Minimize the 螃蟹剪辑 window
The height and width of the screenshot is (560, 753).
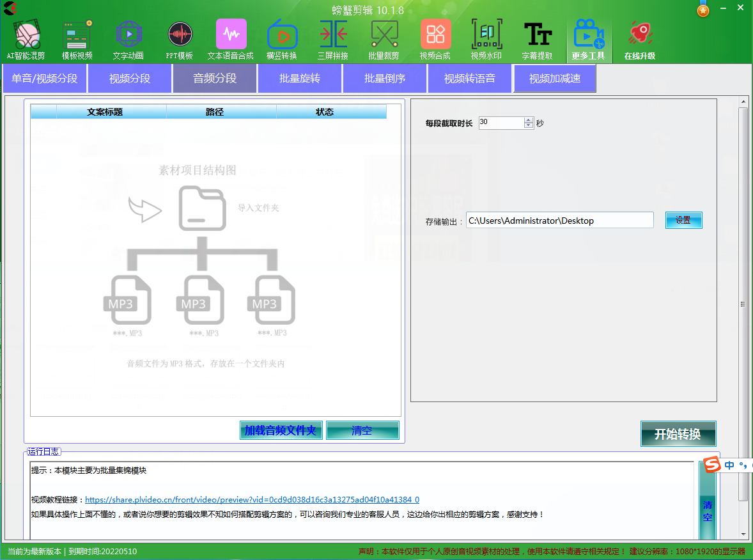pyautogui.click(x=723, y=8)
